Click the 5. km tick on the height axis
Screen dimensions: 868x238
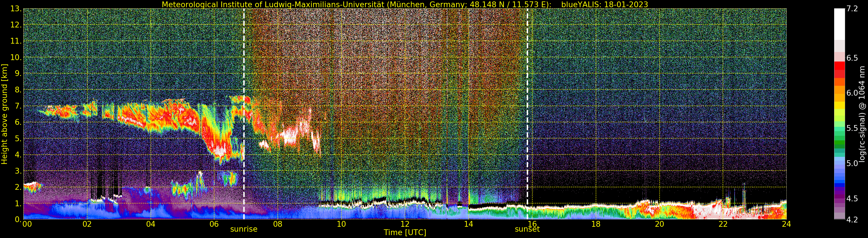(18, 138)
